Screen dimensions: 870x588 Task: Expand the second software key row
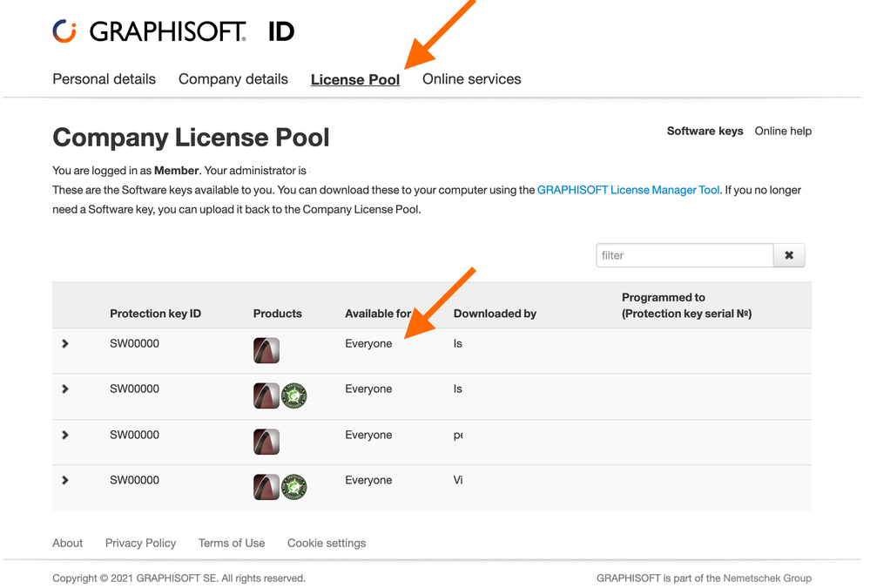coord(65,389)
